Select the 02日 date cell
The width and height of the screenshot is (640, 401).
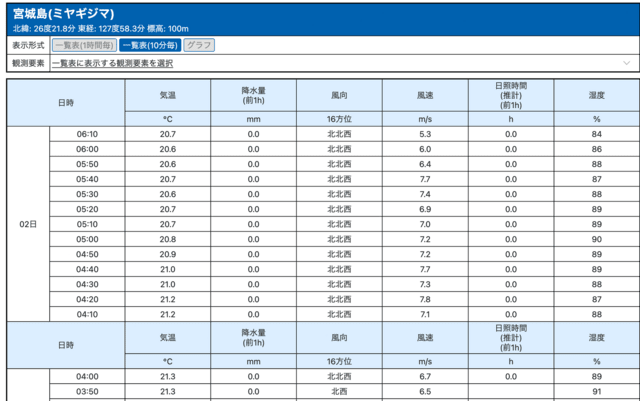pyautogui.click(x=28, y=224)
